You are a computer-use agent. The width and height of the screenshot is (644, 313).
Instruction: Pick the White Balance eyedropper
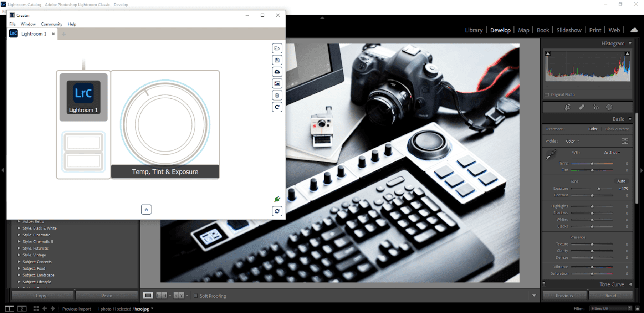click(x=551, y=155)
